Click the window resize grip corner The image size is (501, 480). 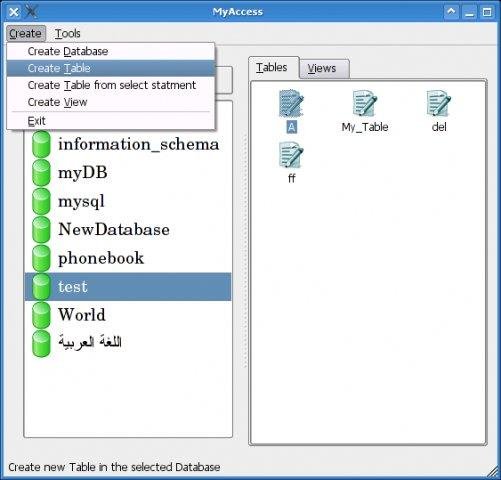(493, 472)
